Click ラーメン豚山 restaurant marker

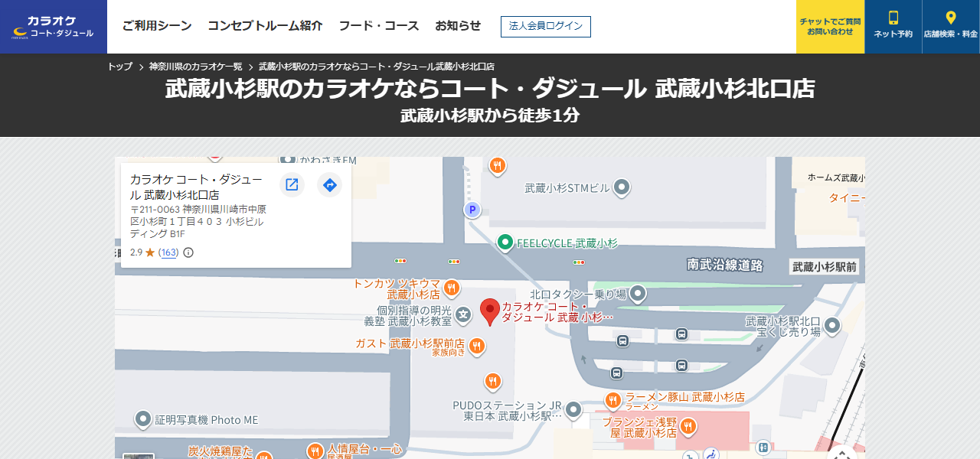click(x=612, y=400)
